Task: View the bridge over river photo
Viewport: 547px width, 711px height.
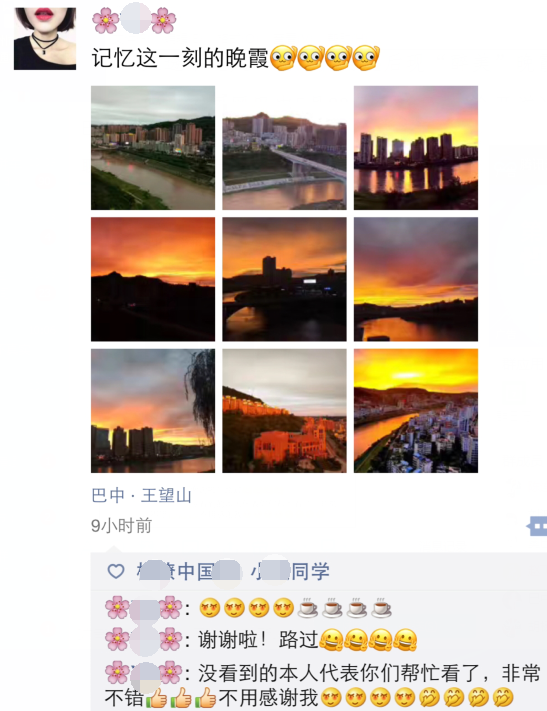Action: coord(284,148)
